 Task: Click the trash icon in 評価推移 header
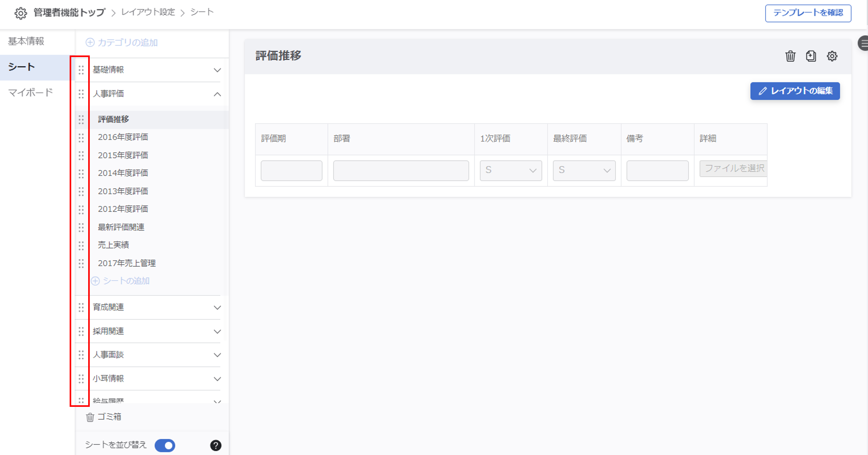790,56
